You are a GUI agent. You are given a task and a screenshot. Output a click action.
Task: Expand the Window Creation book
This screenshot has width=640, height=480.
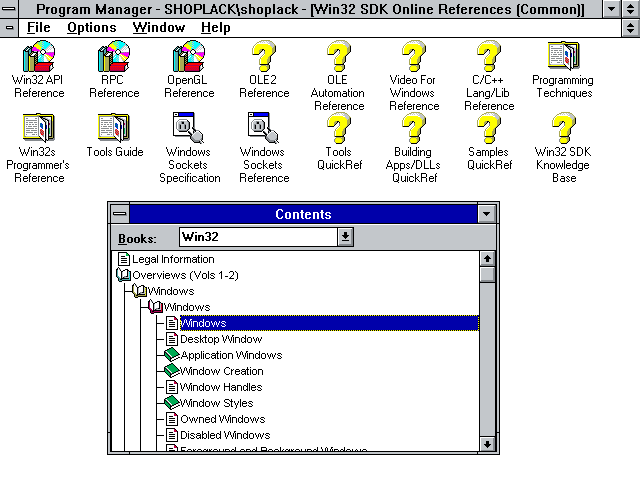tap(172, 370)
